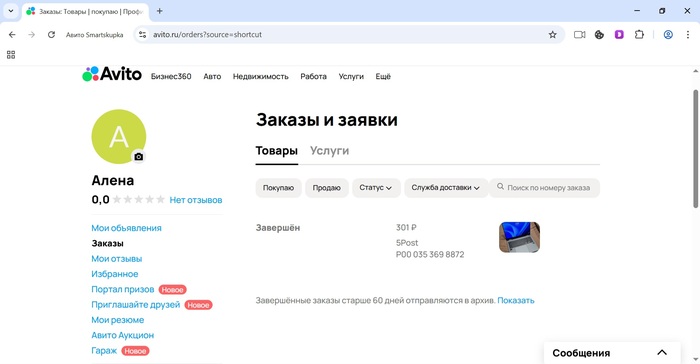Click the 301 ₽ order price

point(406,228)
